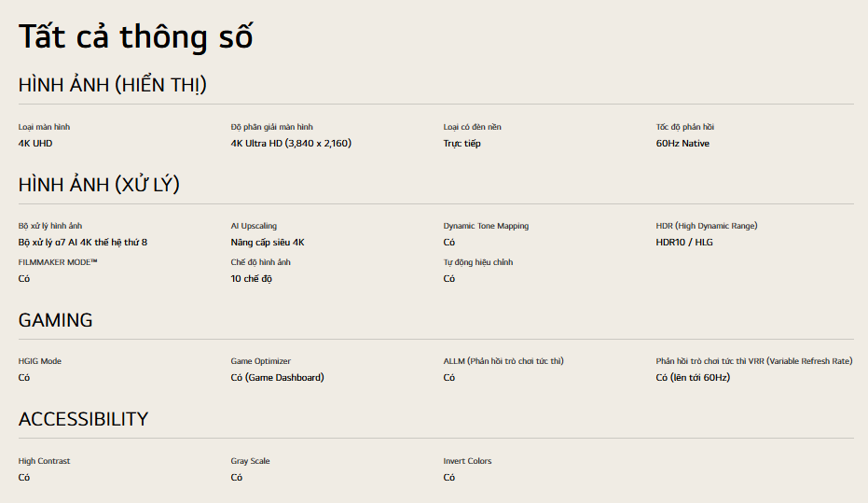The height and width of the screenshot is (503, 868).
Task: Click the 'Nâng cấp siêu 4K' value
Action: (x=268, y=243)
